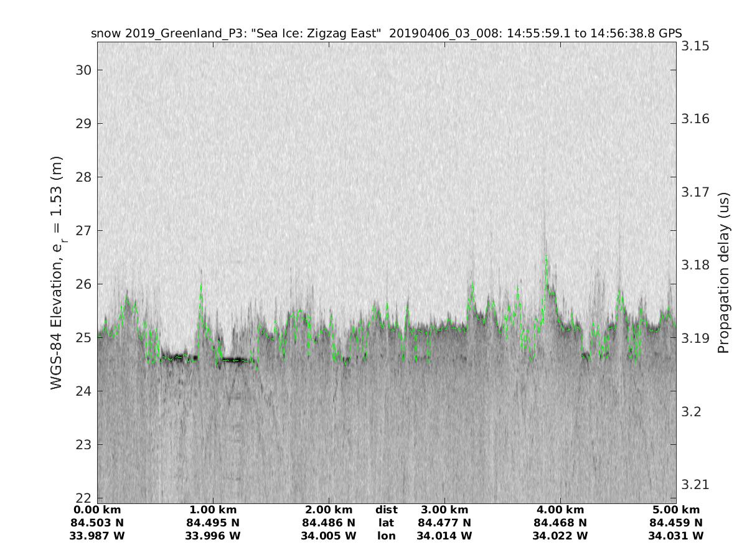The image size is (747, 560).
Task: Click the 3.21 propagation delay tick label
Action: pyautogui.click(x=696, y=484)
